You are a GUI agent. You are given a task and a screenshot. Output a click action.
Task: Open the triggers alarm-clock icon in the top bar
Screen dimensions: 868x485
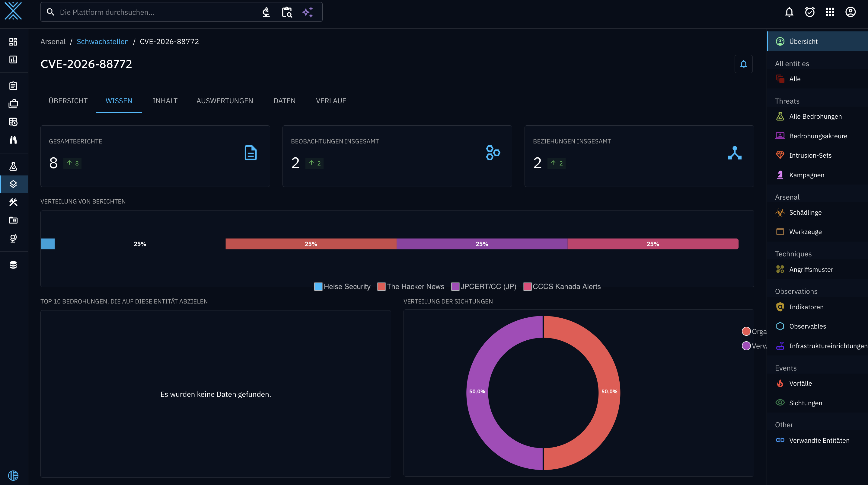click(x=810, y=12)
